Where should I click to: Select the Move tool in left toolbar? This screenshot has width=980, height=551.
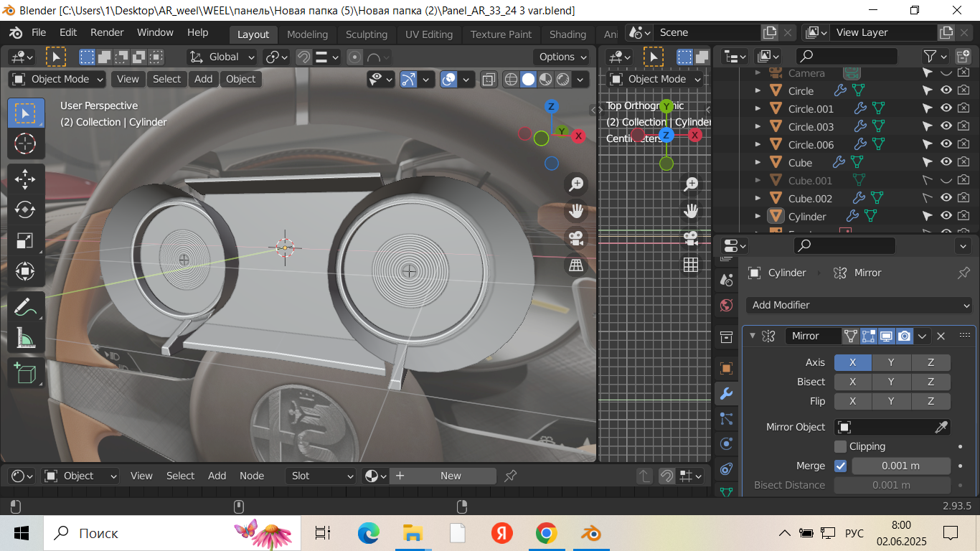(x=25, y=179)
